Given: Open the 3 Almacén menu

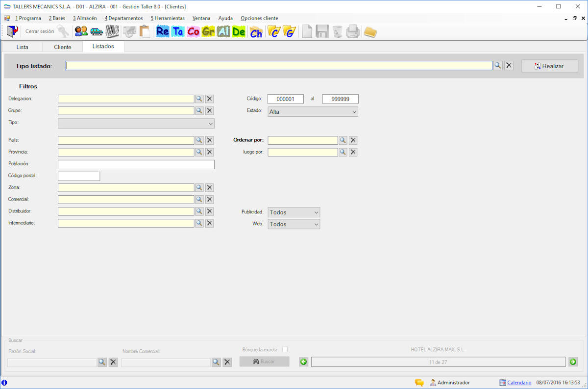Looking at the screenshot, I should (x=85, y=18).
